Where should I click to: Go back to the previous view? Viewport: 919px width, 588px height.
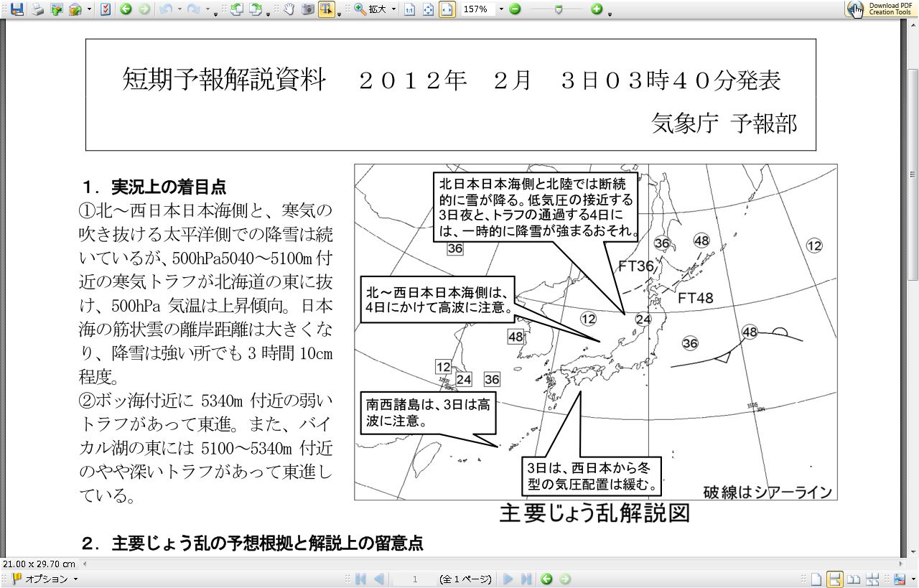pos(126,9)
